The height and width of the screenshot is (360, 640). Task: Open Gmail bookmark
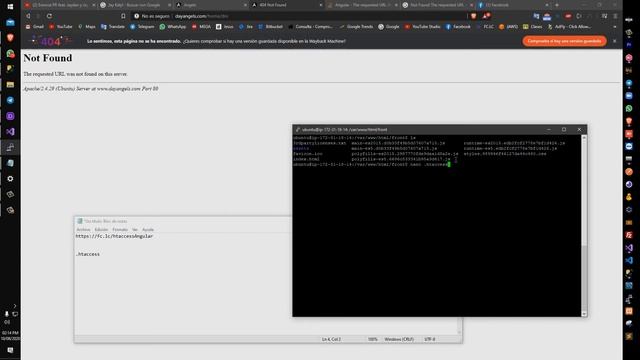coord(35,27)
